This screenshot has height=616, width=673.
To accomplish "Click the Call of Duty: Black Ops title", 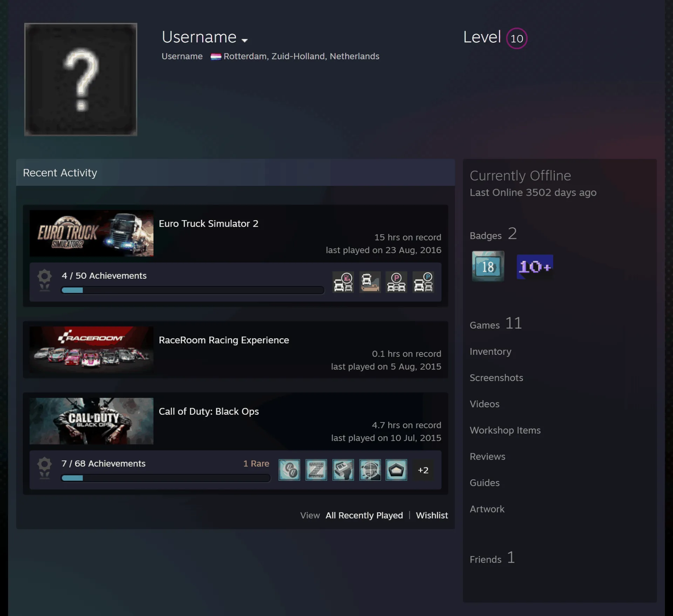I will click(209, 411).
